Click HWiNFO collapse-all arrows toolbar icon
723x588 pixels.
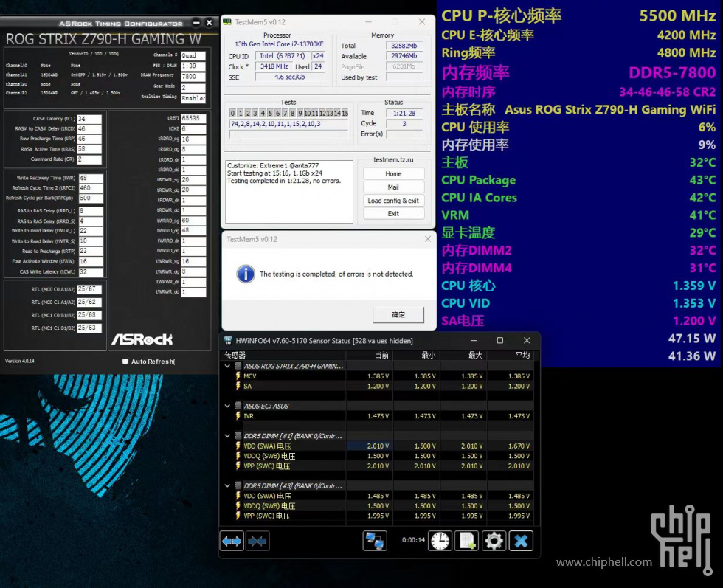[257, 541]
